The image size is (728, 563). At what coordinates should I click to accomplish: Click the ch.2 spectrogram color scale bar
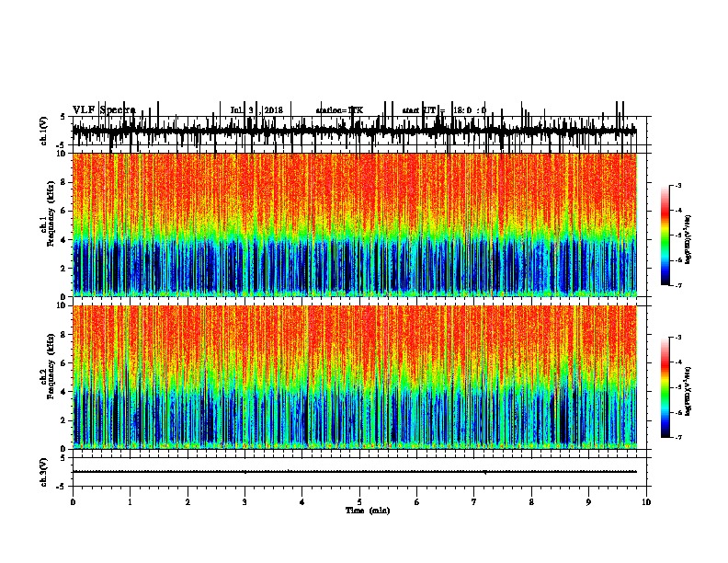pyautogui.click(x=665, y=387)
